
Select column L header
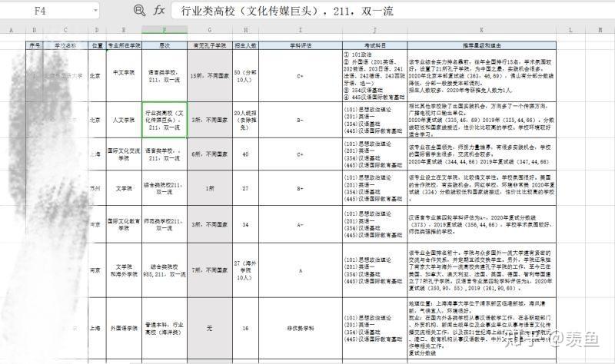click(x=570, y=30)
